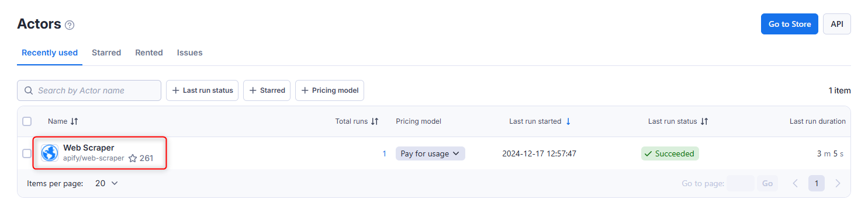Open the total runs count link
This screenshot has width=868, height=213.
(x=385, y=153)
